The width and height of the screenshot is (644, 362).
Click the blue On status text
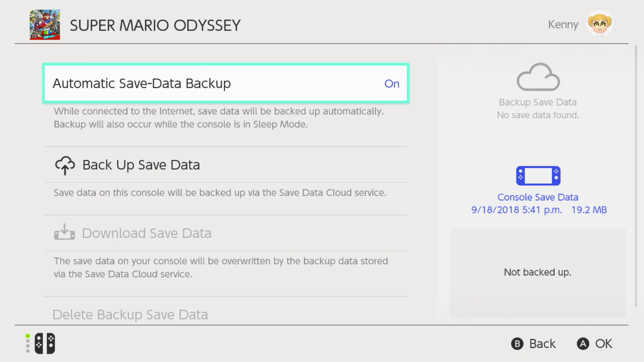pyautogui.click(x=392, y=84)
